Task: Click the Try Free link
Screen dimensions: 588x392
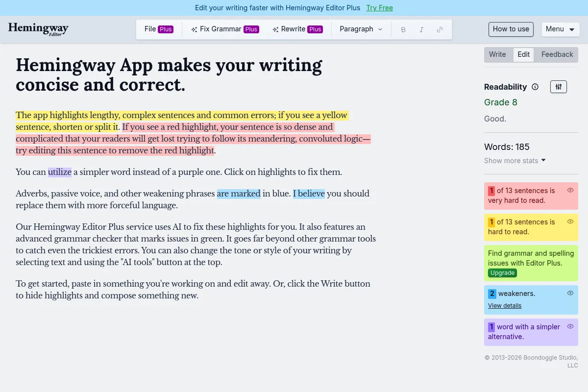Action: 380,8
